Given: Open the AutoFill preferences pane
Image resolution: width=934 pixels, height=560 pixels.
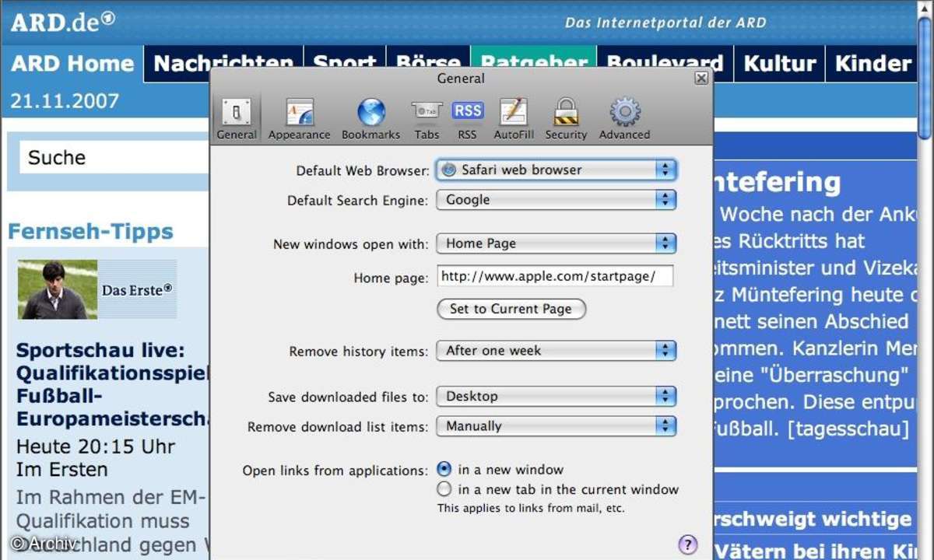Looking at the screenshot, I should [x=514, y=119].
